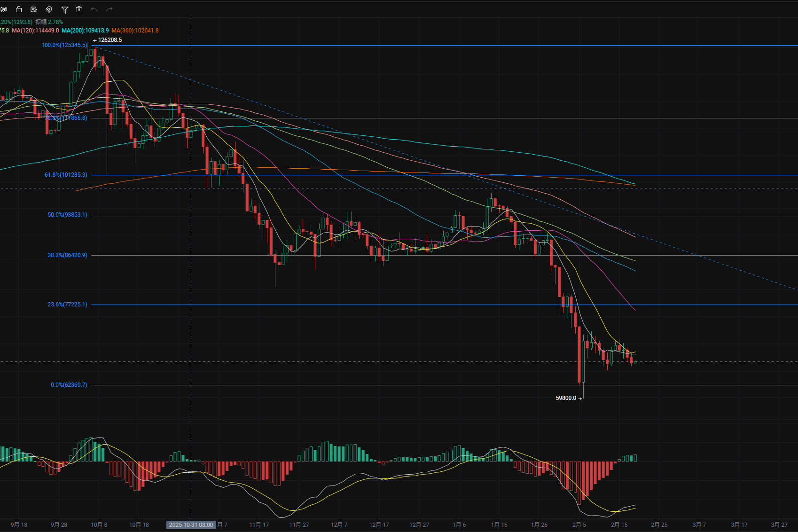The image size is (798, 532).
Task: Redo the last undone action
Action: pos(110,9)
